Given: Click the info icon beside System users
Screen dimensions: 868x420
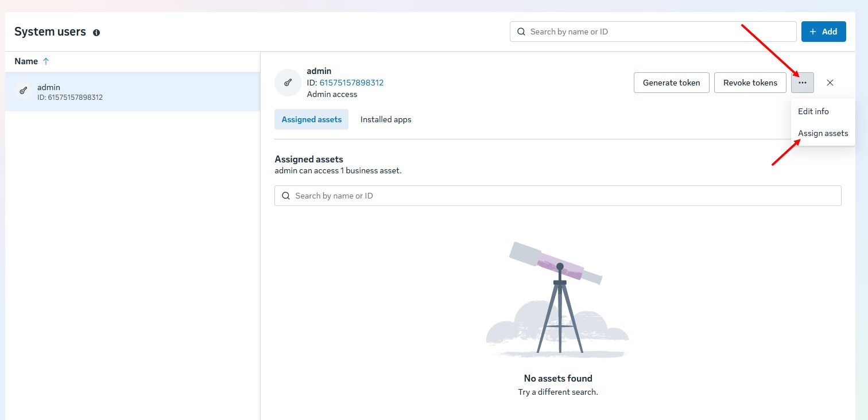Looking at the screenshot, I should click(96, 33).
